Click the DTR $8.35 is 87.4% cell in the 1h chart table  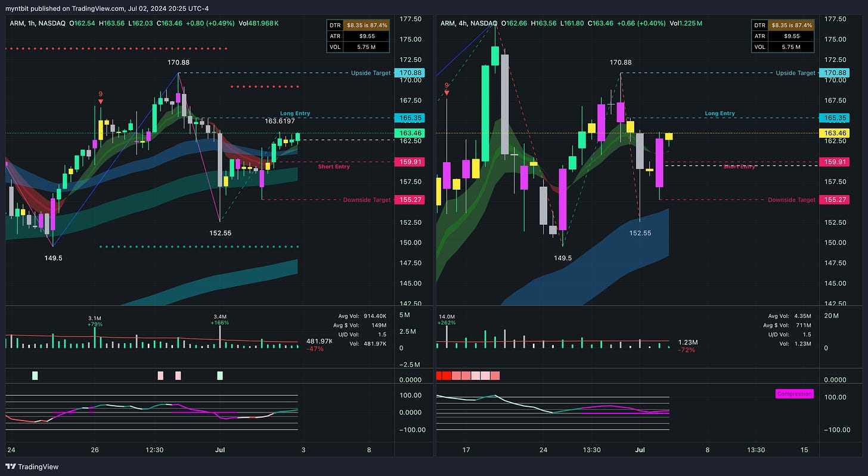(x=358, y=24)
